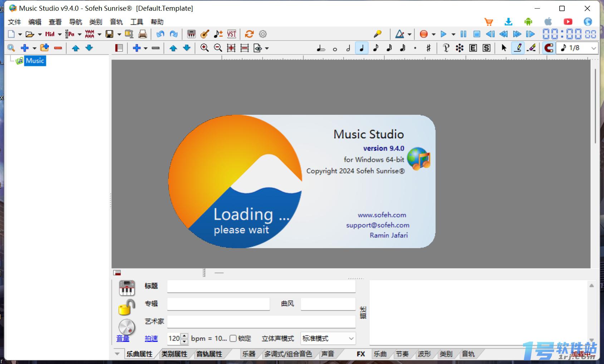Activate the pencil draw tool
The height and width of the screenshot is (364, 604).
tap(518, 48)
